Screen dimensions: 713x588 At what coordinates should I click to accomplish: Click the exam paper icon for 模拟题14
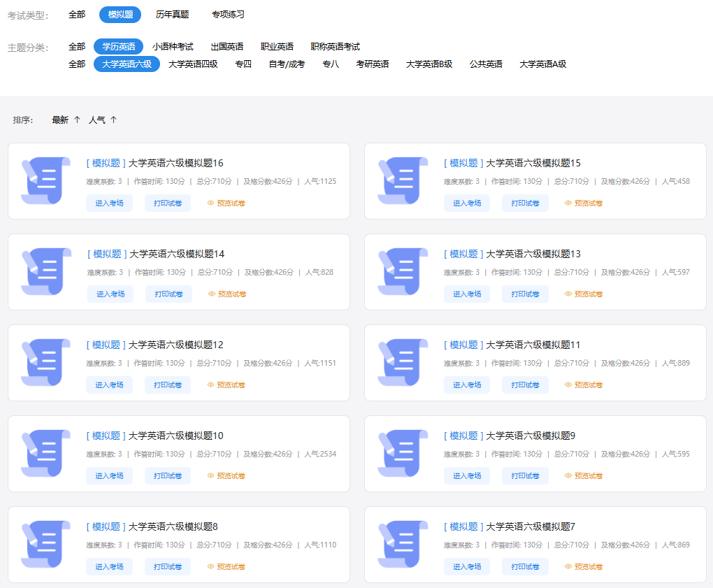[x=46, y=271]
